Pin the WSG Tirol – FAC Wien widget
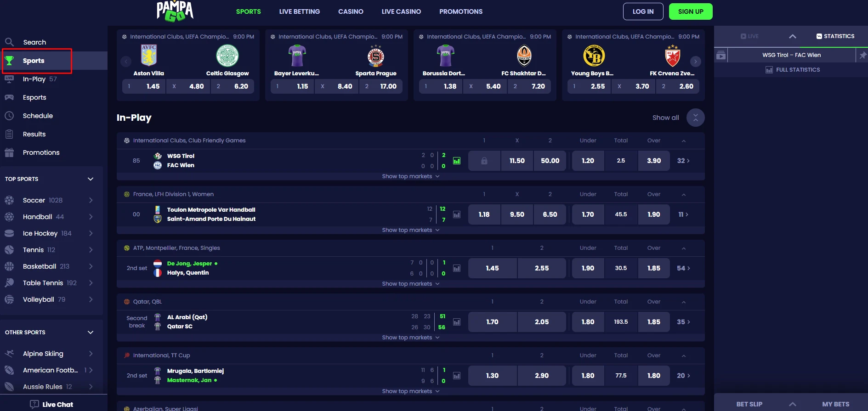Image resolution: width=868 pixels, height=411 pixels. click(862, 55)
